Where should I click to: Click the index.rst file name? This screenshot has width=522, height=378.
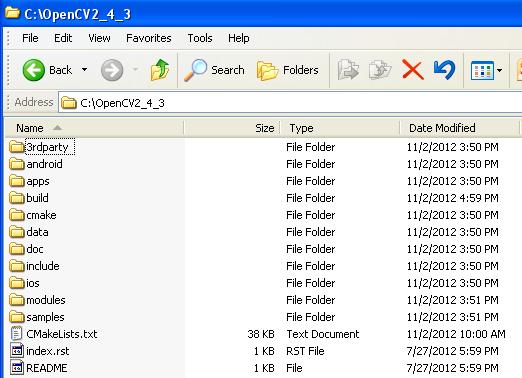48,351
